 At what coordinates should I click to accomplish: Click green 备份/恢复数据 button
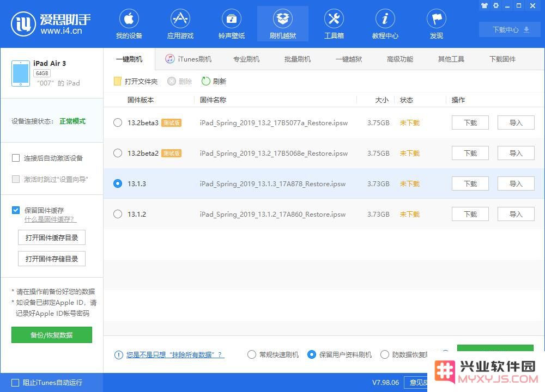52,335
